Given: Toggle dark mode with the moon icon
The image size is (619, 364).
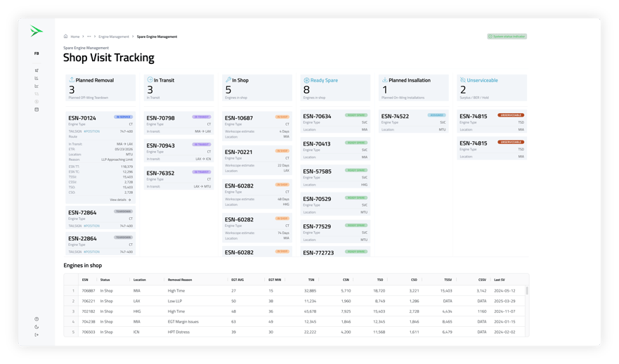Looking at the screenshot, I should [x=37, y=327].
